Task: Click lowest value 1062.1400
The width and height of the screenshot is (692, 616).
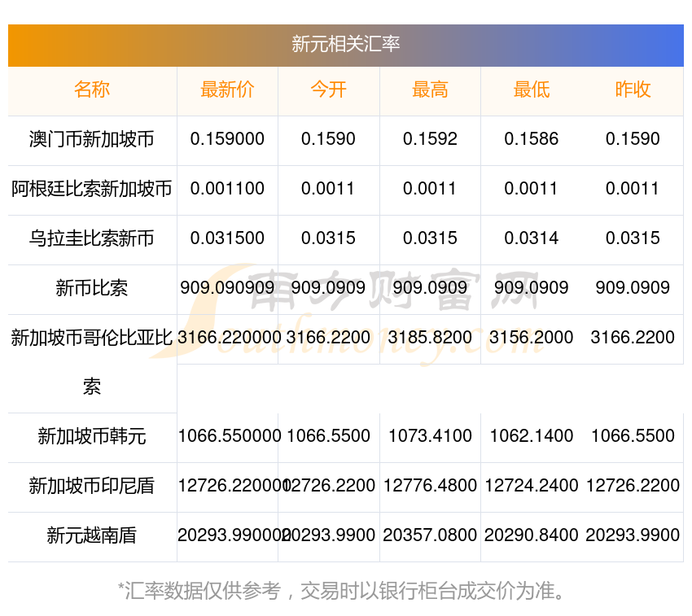Action: click(x=532, y=436)
